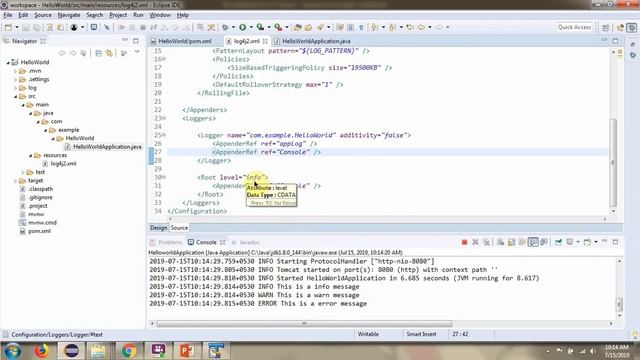Open Run button dropdown arrow
640x360 pixels.
click(251, 27)
